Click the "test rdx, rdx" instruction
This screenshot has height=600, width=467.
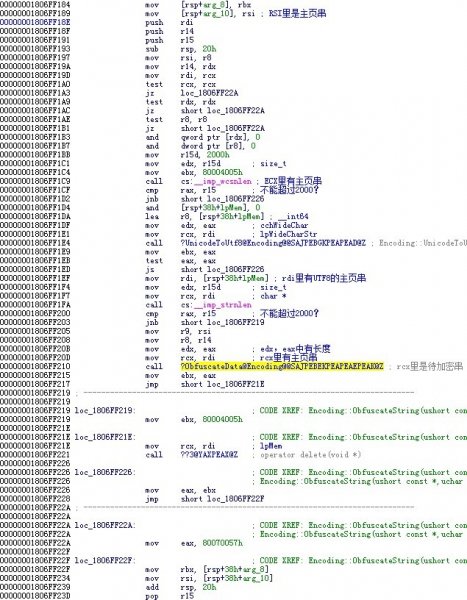click(180, 102)
